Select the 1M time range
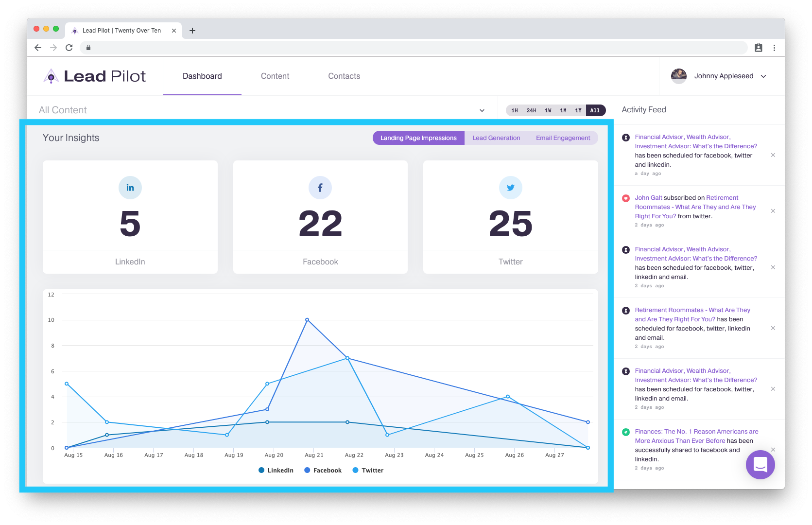 coord(563,110)
